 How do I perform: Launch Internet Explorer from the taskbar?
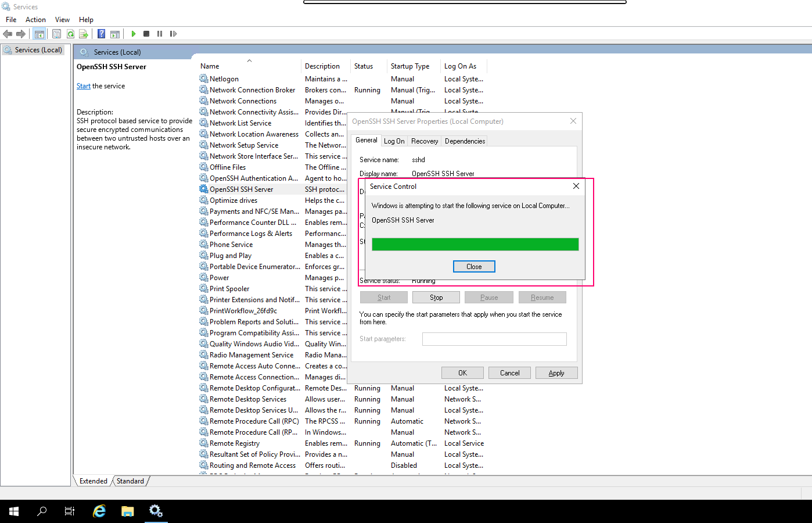coord(99,511)
